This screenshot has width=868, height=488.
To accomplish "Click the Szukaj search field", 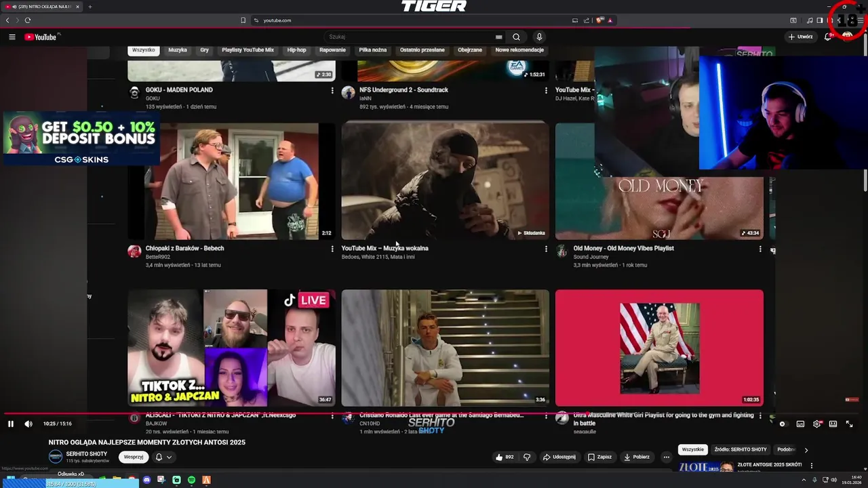I will (410, 37).
